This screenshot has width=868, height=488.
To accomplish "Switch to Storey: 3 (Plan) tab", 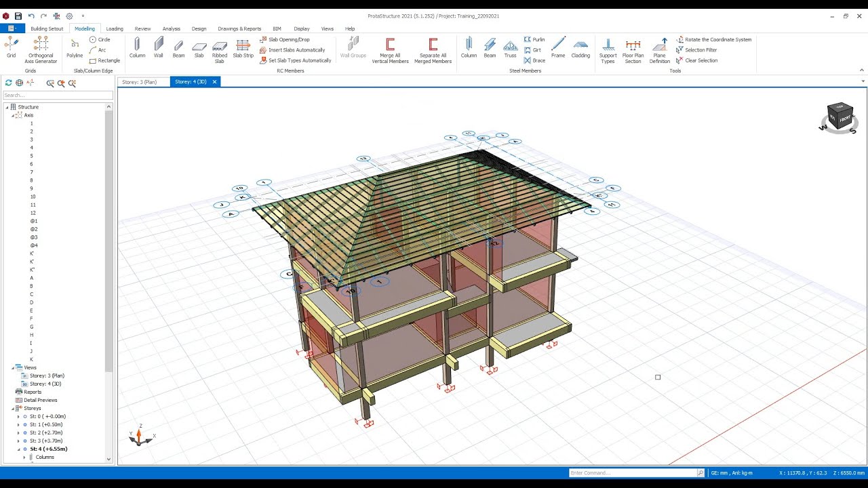I will [x=140, y=82].
